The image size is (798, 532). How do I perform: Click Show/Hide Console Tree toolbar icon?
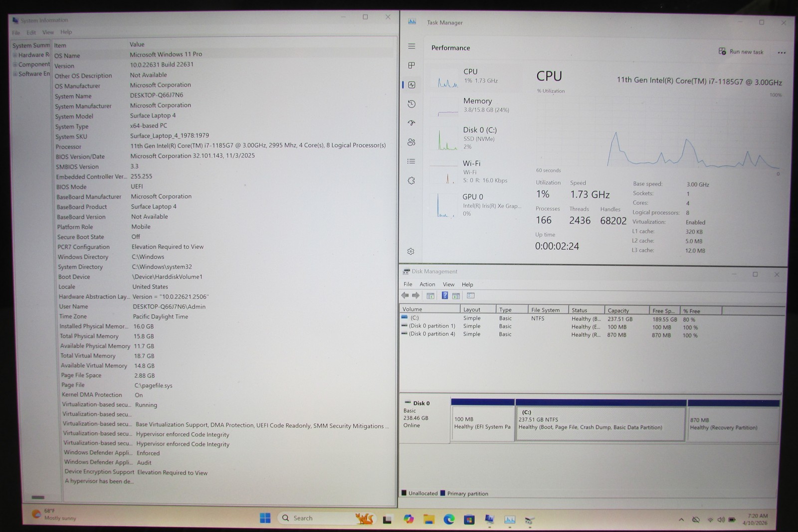pos(430,296)
